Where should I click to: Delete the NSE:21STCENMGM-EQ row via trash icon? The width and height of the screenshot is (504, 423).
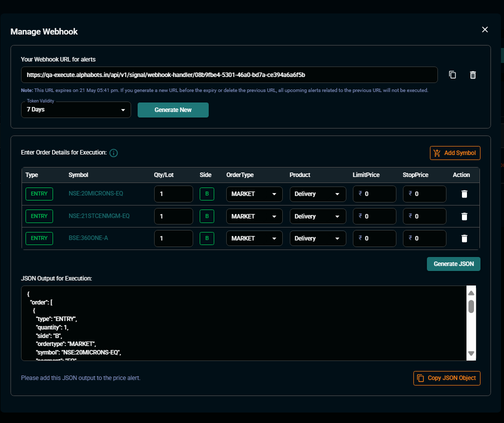tap(464, 216)
